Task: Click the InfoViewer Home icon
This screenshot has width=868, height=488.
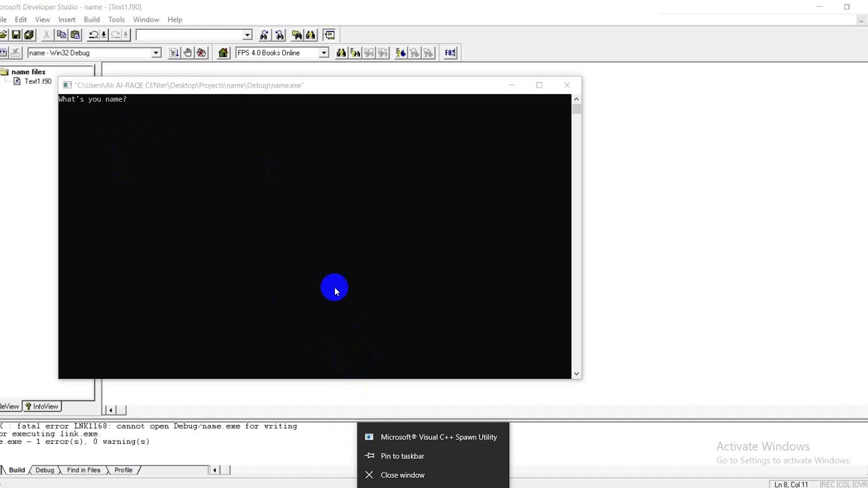Action: click(223, 53)
